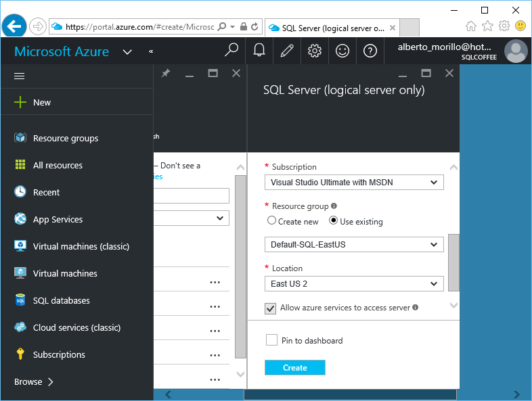Screen dimensions: 532x401
Task: Click the text input field in left blade
Action: point(192,195)
